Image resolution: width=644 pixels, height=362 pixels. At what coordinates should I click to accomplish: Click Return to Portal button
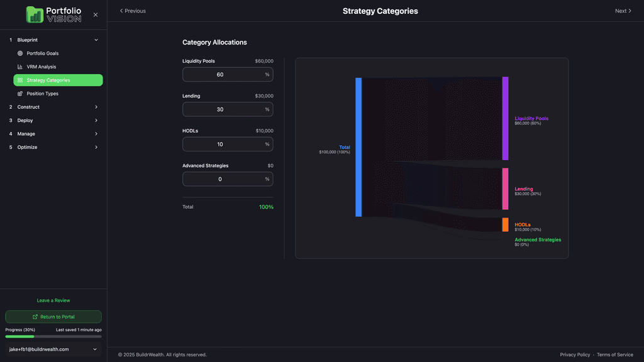(x=53, y=317)
